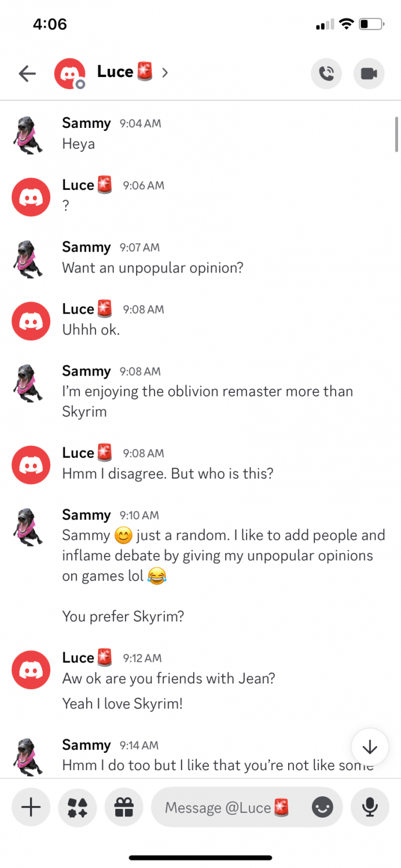The width and height of the screenshot is (401, 868).
Task: Tap Sammy's avatar beside "Heya"
Action: (27, 134)
